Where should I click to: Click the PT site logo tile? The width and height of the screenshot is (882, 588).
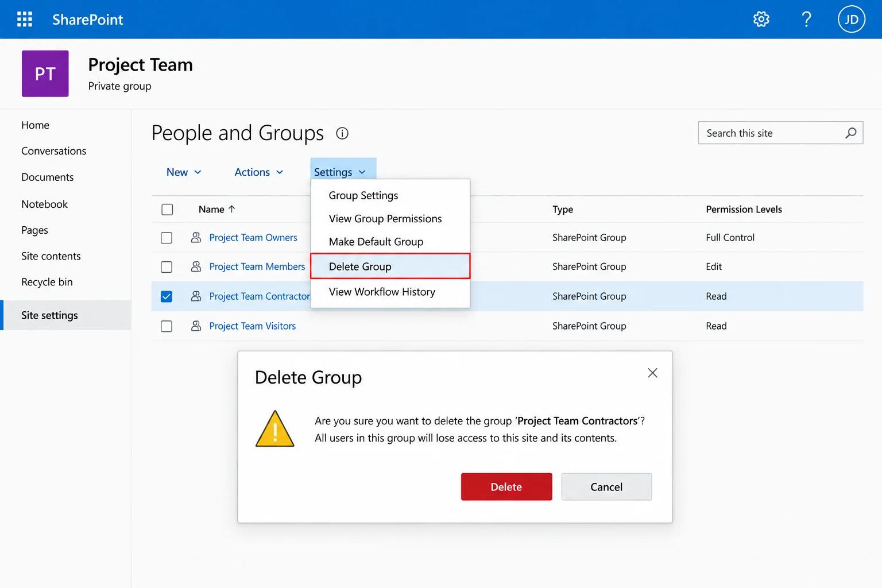tap(45, 73)
